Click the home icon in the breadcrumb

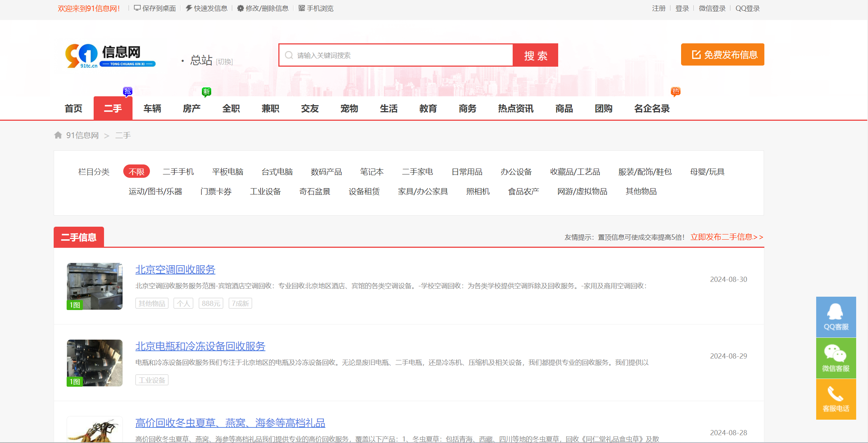58,135
